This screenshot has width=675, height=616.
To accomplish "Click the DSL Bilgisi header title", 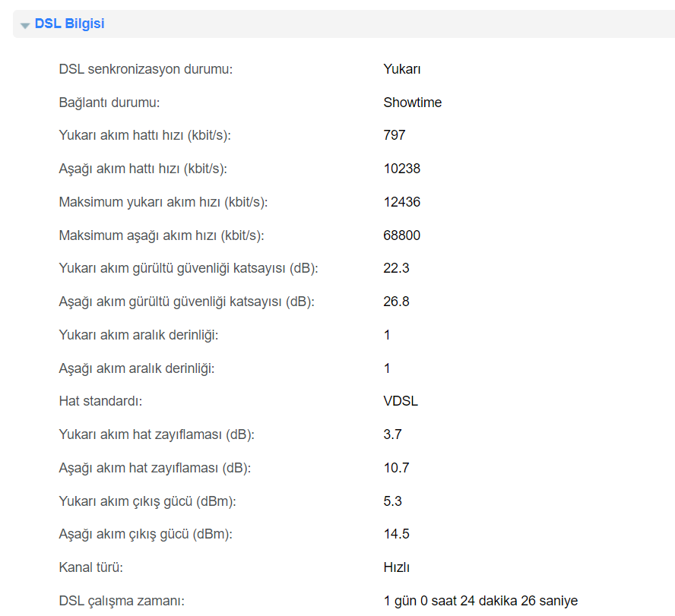I will (69, 24).
